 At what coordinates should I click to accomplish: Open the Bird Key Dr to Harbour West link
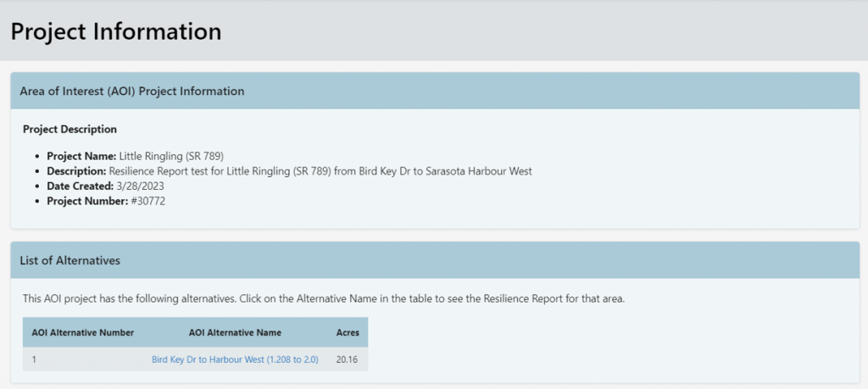[235, 359]
